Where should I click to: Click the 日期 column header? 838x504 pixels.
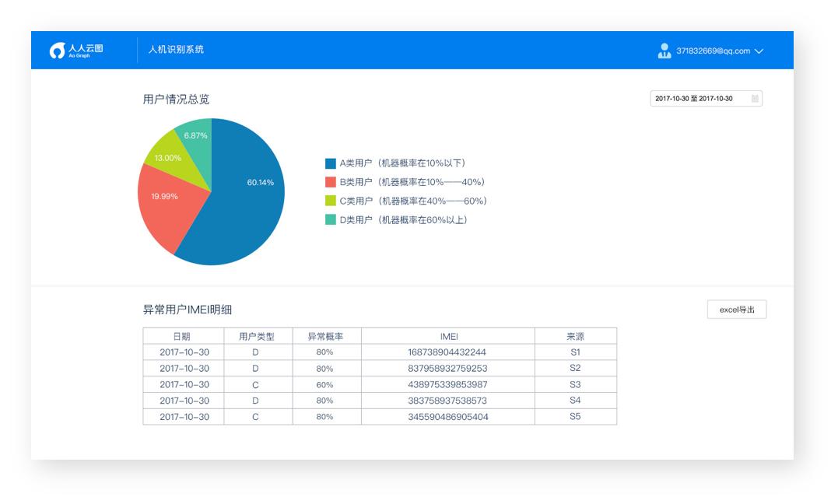[x=184, y=336]
